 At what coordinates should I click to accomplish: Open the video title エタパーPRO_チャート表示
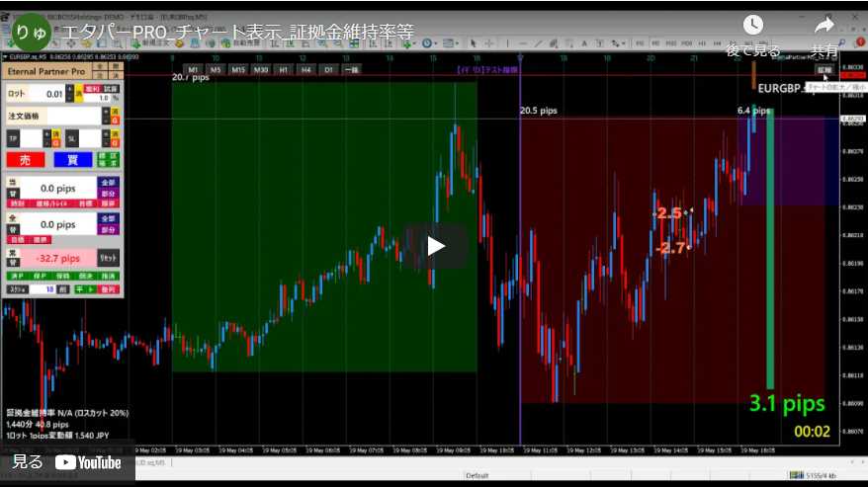237,32
